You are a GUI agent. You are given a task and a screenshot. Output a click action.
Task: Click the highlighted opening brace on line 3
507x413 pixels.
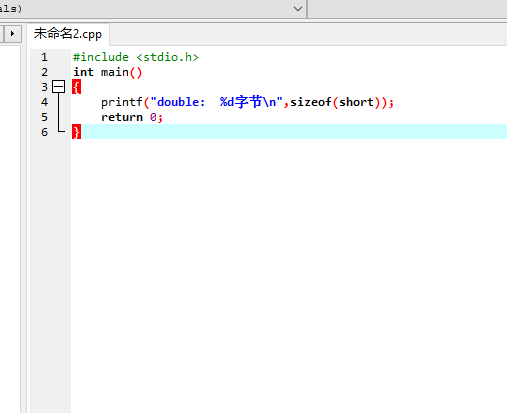click(x=77, y=87)
